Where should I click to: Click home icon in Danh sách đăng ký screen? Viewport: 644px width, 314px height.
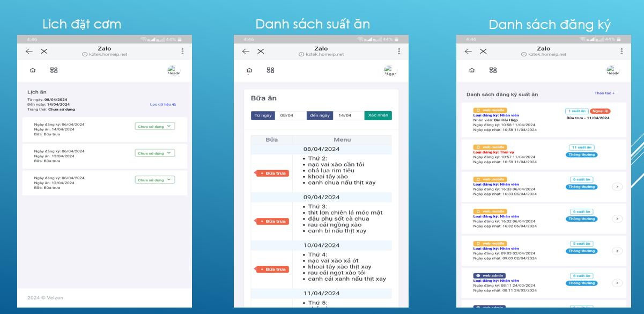click(x=472, y=70)
